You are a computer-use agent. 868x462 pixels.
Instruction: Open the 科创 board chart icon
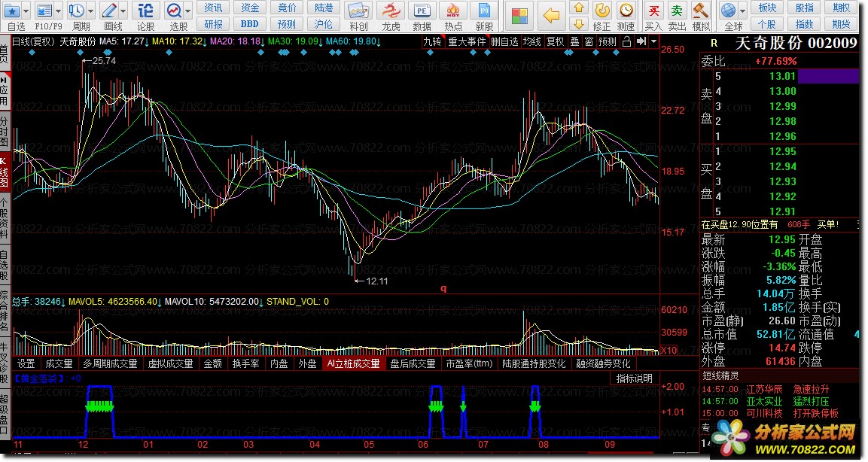click(x=358, y=11)
